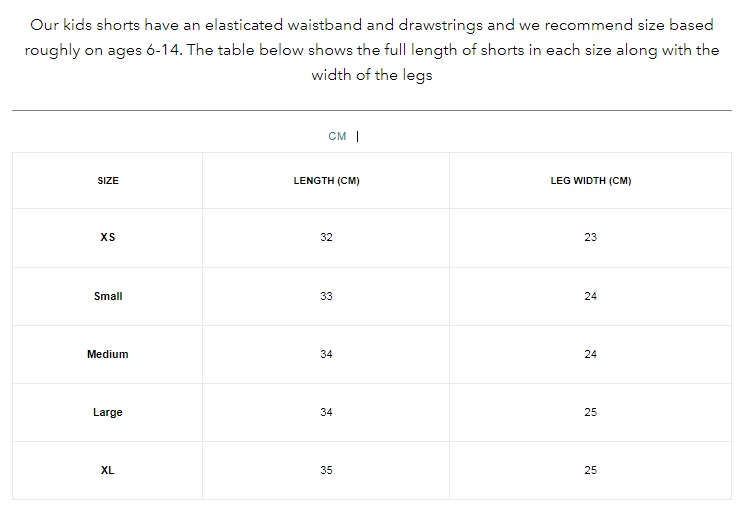Select Large length value 34
This screenshot has width=747, height=509.
click(x=326, y=412)
